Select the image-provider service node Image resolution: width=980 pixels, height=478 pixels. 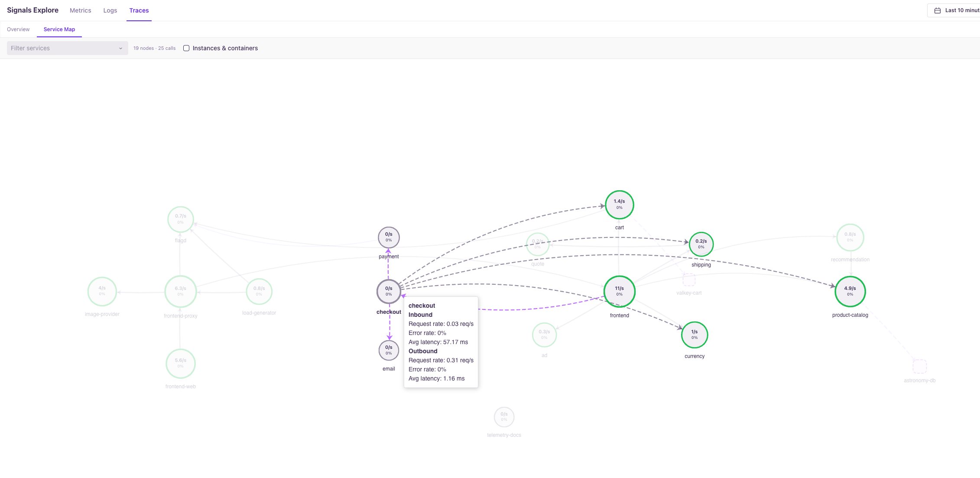[x=102, y=291]
